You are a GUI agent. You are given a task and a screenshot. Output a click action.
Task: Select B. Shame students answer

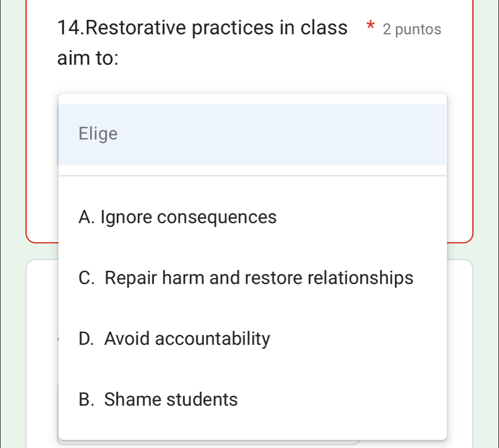click(x=158, y=399)
